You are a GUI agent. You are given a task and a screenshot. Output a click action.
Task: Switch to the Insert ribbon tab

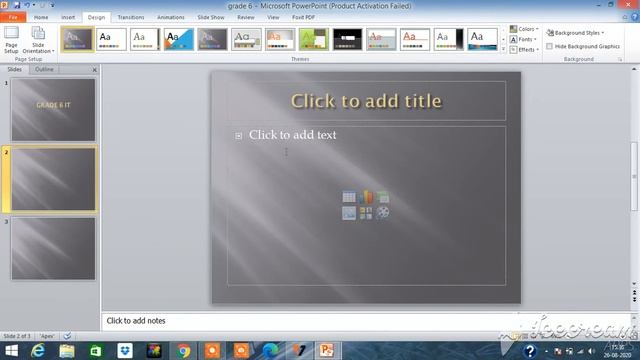(x=68, y=17)
